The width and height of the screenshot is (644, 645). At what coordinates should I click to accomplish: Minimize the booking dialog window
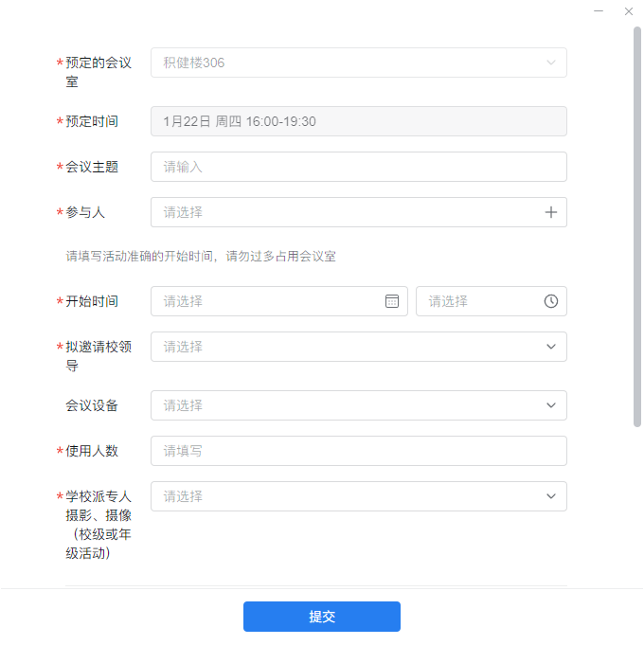point(599,11)
